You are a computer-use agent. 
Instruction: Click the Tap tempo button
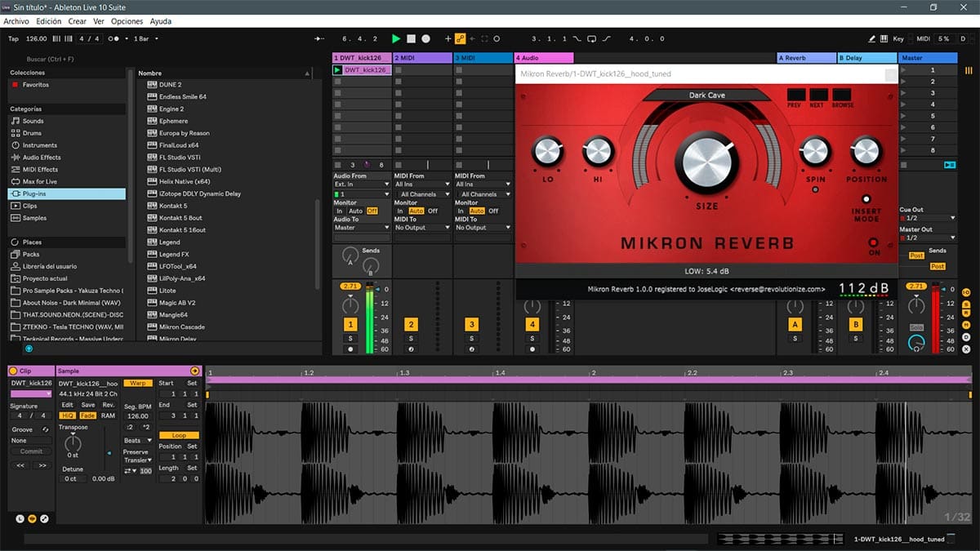click(13, 38)
